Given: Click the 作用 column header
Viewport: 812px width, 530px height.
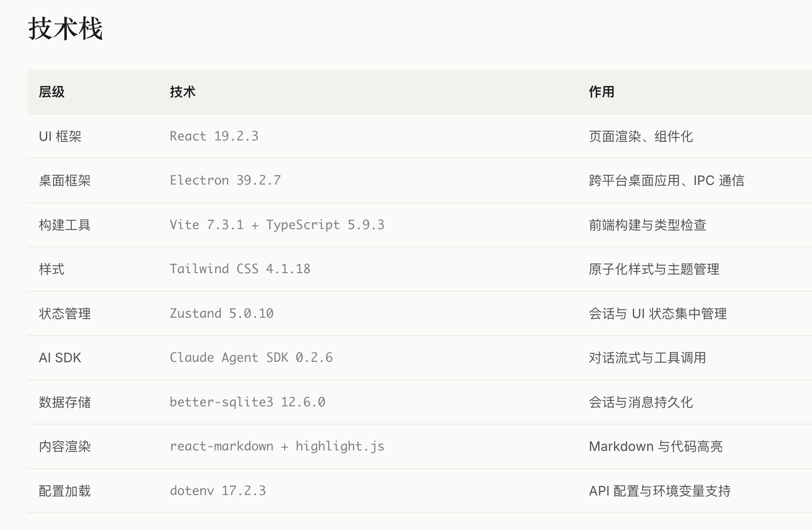Looking at the screenshot, I should (601, 92).
